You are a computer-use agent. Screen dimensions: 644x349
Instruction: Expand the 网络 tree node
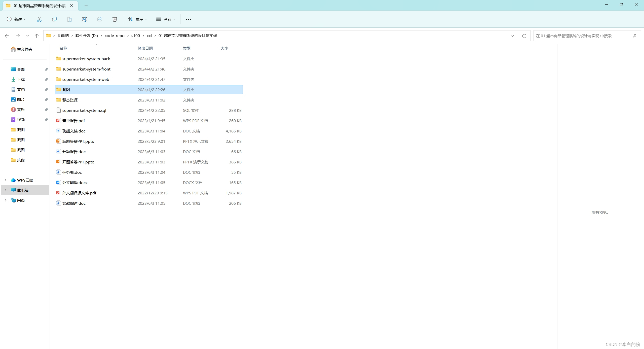click(6, 200)
